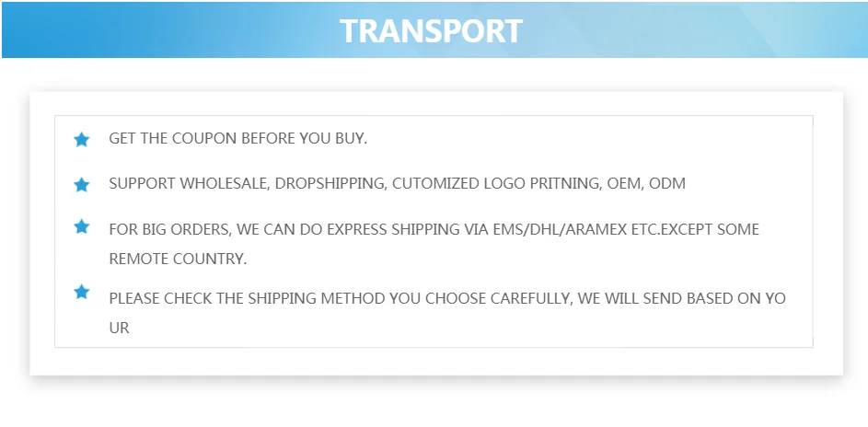Click the wrapped UR text on last line
Viewport: 868px width, 427px height.
click(119, 328)
